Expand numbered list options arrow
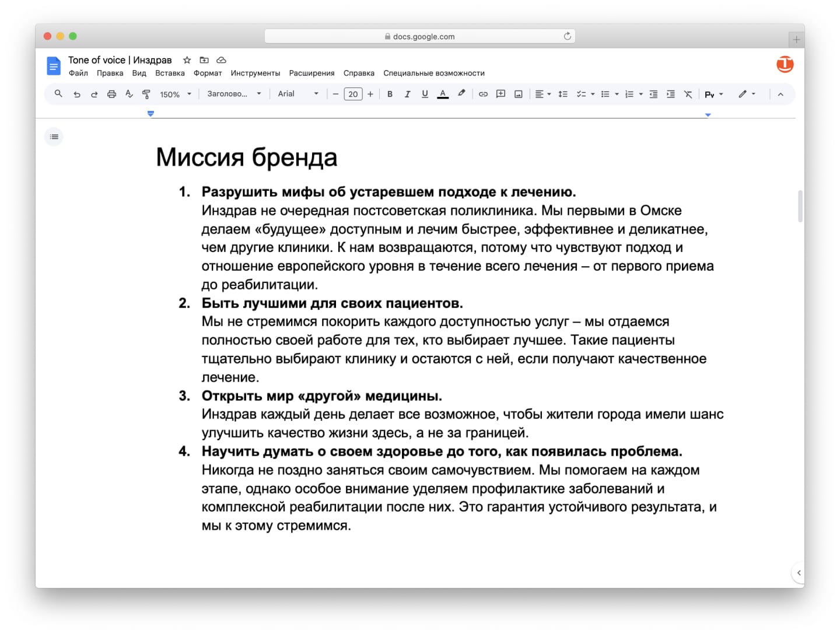The width and height of the screenshot is (840, 636). (x=640, y=94)
